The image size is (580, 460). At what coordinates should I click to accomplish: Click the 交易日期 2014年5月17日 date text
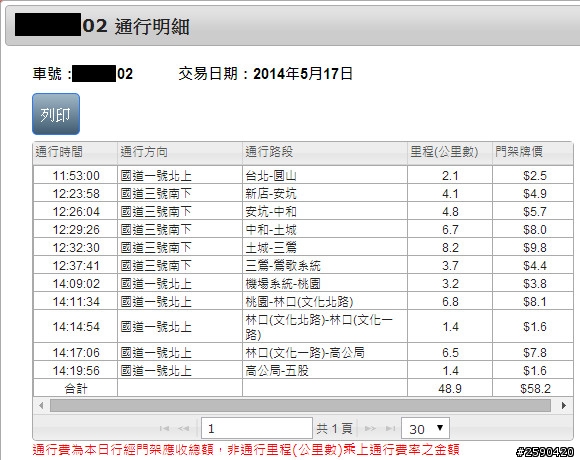coord(265,74)
